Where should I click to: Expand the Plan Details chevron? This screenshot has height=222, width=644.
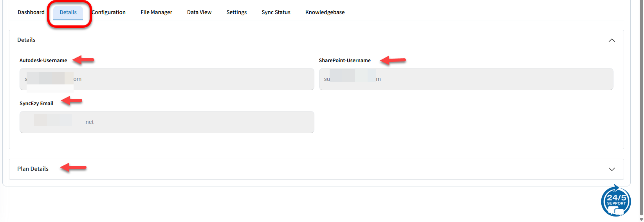pyautogui.click(x=612, y=169)
